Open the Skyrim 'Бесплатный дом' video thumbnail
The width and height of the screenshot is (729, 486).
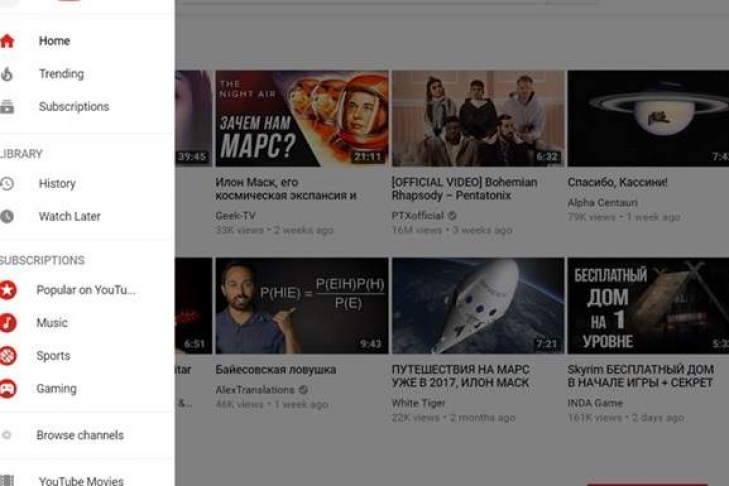pyautogui.click(x=647, y=306)
